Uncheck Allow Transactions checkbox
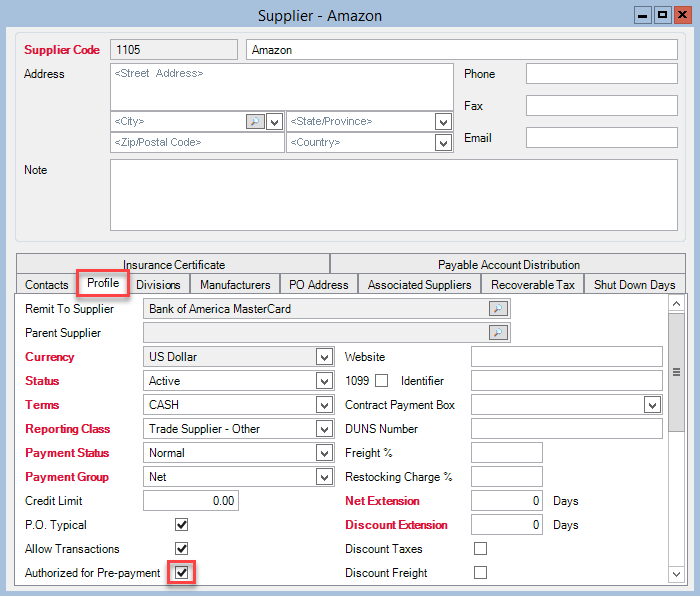 click(181, 549)
